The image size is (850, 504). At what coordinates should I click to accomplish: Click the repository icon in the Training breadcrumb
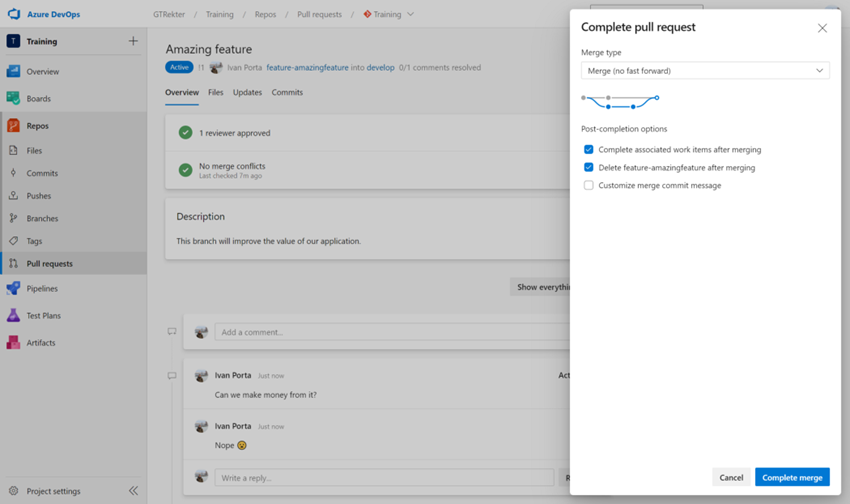tap(368, 14)
